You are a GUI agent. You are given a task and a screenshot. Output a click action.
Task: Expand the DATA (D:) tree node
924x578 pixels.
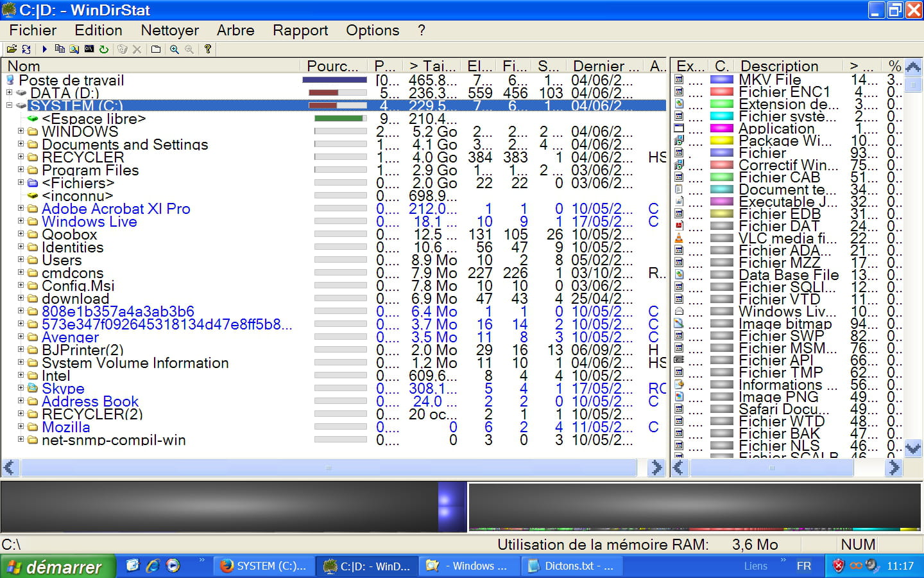pyautogui.click(x=9, y=92)
